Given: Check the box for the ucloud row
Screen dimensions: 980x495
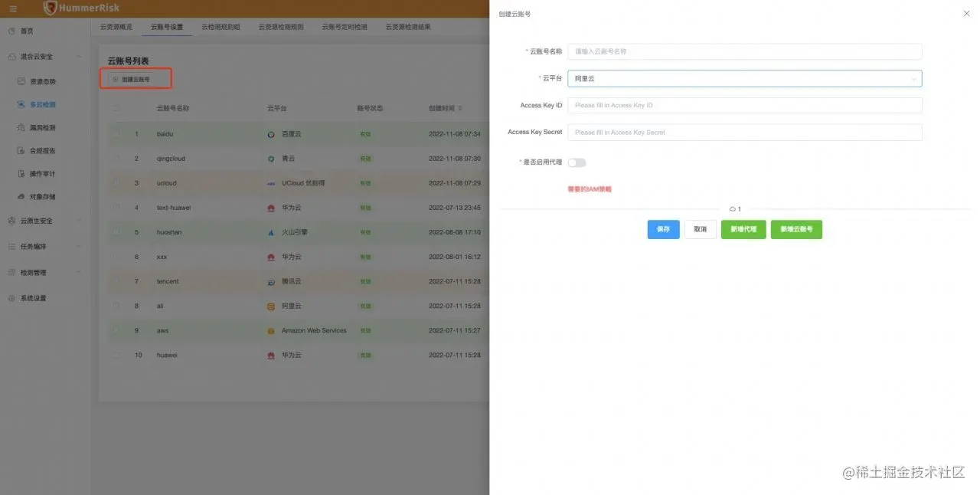Looking at the screenshot, I should click(116, 183).
